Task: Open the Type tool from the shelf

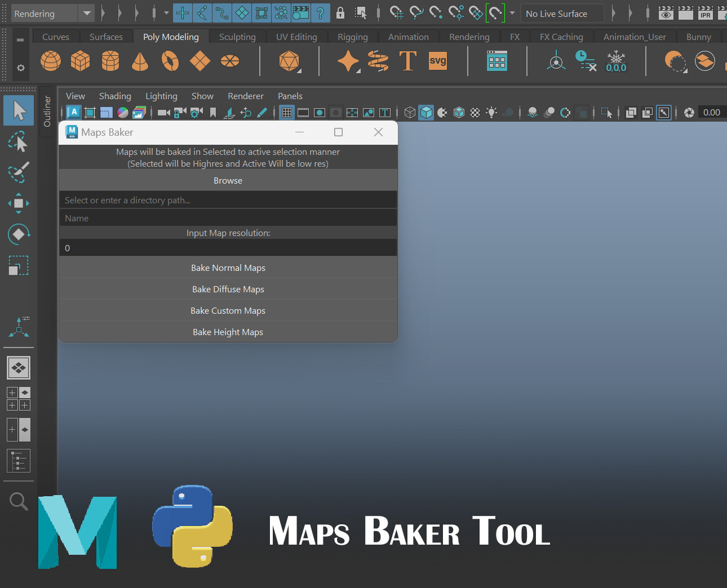Action: click(407, 61)
